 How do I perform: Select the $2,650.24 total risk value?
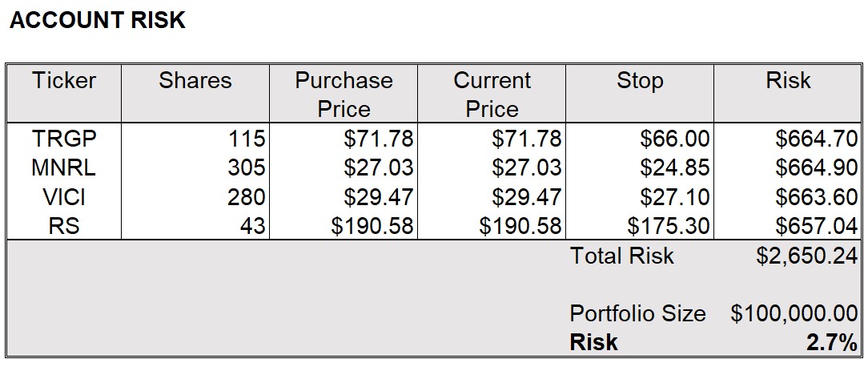click(807, 256)
